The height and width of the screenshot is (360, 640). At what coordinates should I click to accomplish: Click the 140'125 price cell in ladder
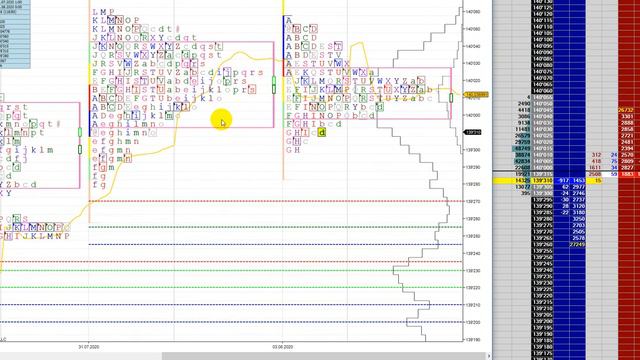(542, 7)
